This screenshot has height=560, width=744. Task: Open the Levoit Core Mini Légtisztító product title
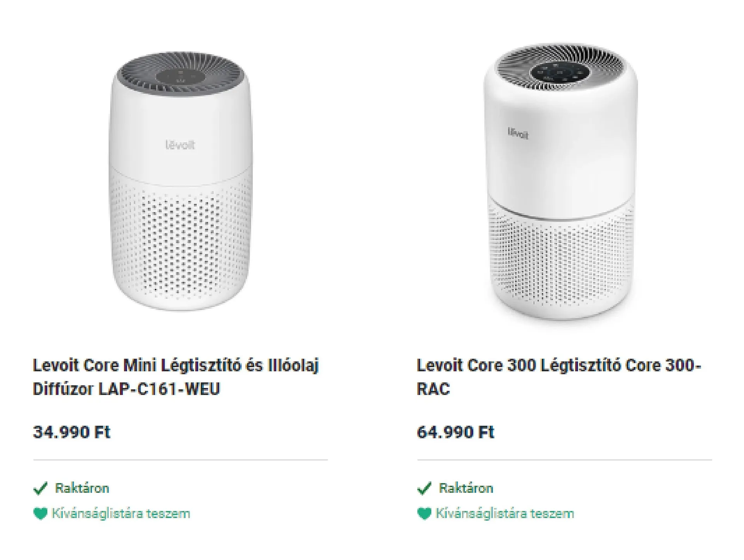coord(176,377)
